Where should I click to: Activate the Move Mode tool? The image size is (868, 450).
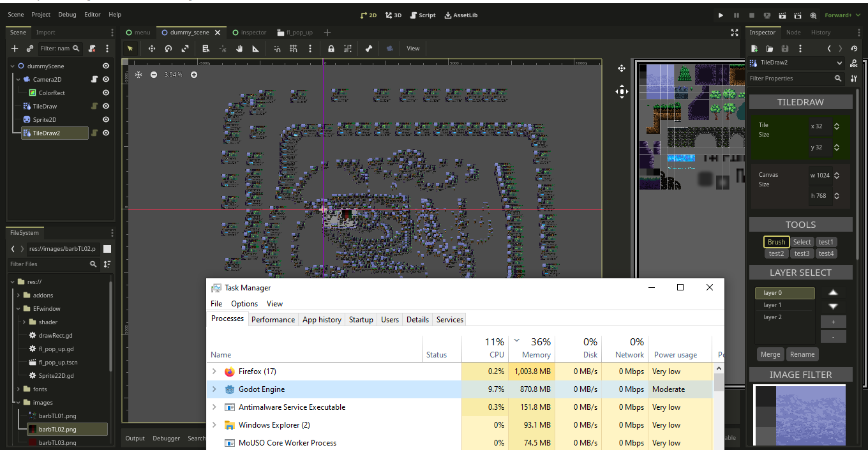click(152, 49)
